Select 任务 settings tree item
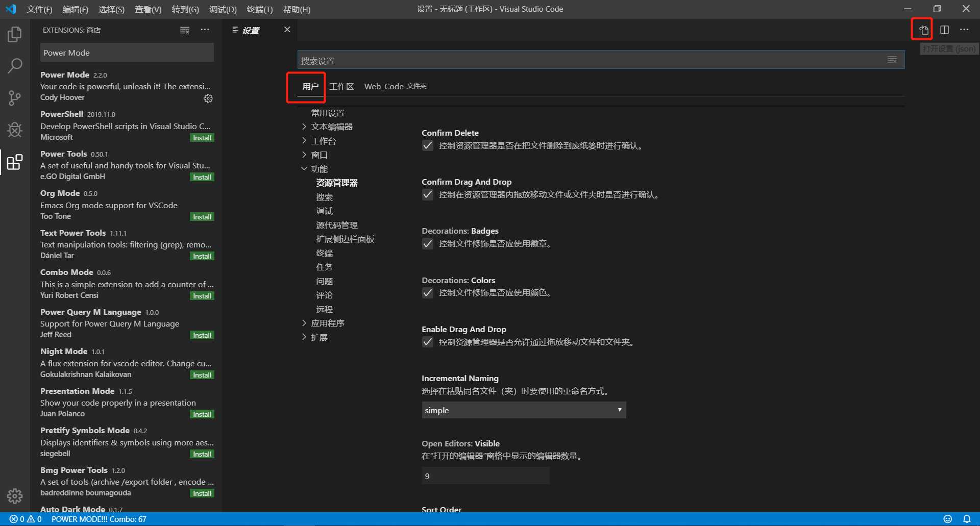Screen dimensions: 980x526 click(x=324, y=267)
